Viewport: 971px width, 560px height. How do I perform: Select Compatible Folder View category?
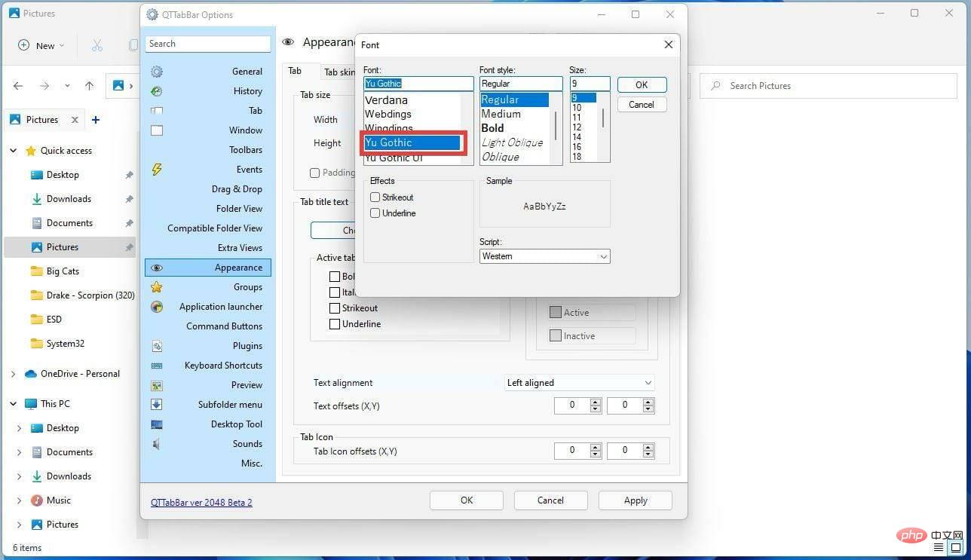(215, 228)
